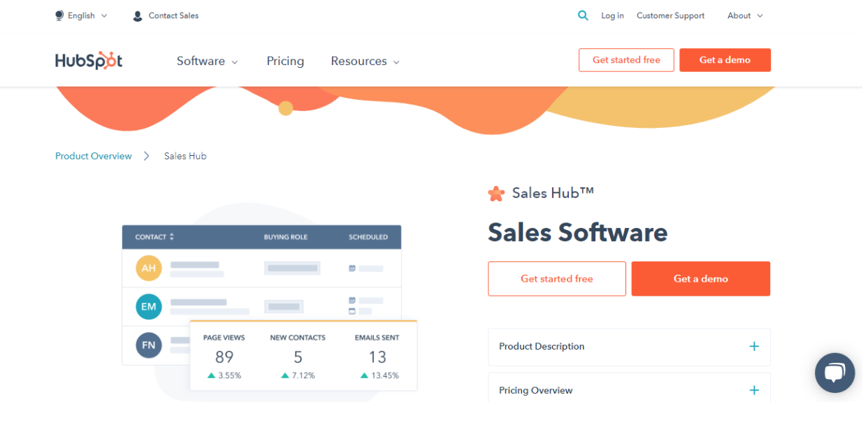Click Get started free below Sales Software
This screenshot has width=868, height=446.
557,279
